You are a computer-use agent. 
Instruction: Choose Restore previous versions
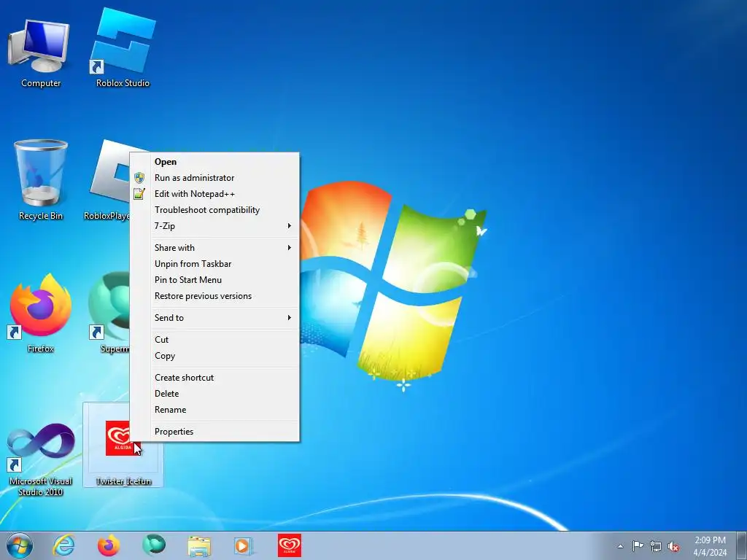[215, 296]
